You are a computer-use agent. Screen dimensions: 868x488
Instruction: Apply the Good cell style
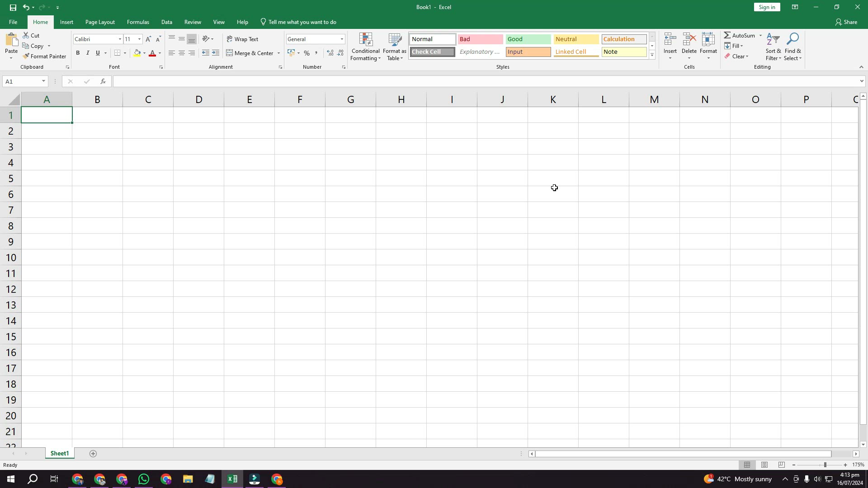(x=528, y=39)
